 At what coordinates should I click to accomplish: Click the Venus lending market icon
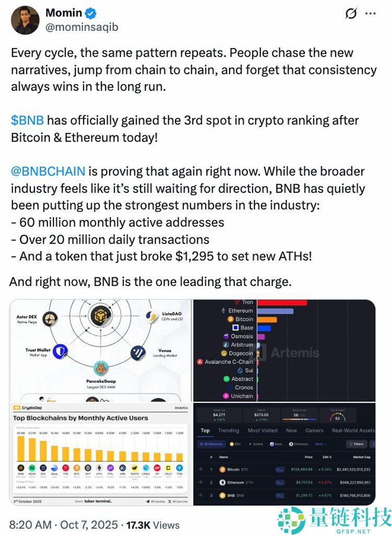tap(137, 351)
